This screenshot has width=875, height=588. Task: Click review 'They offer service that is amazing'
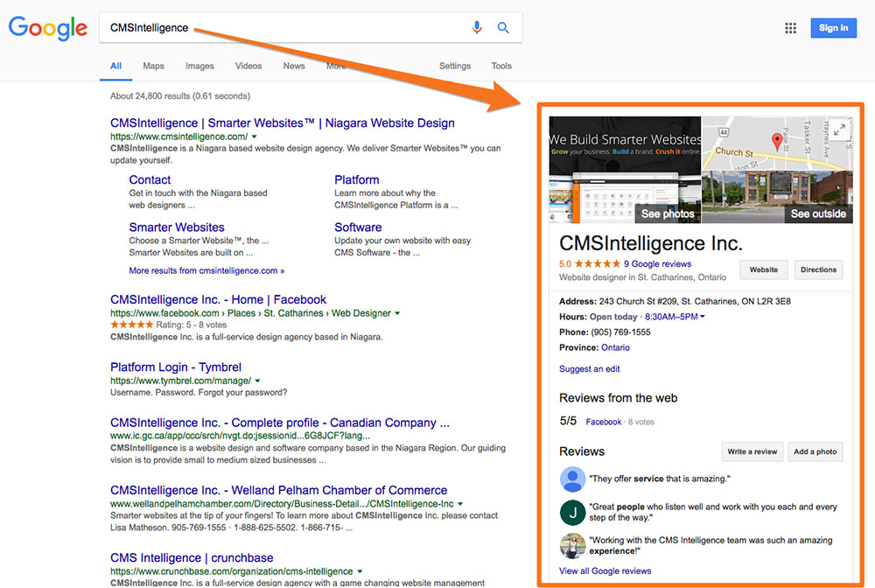tap(660, 479)
